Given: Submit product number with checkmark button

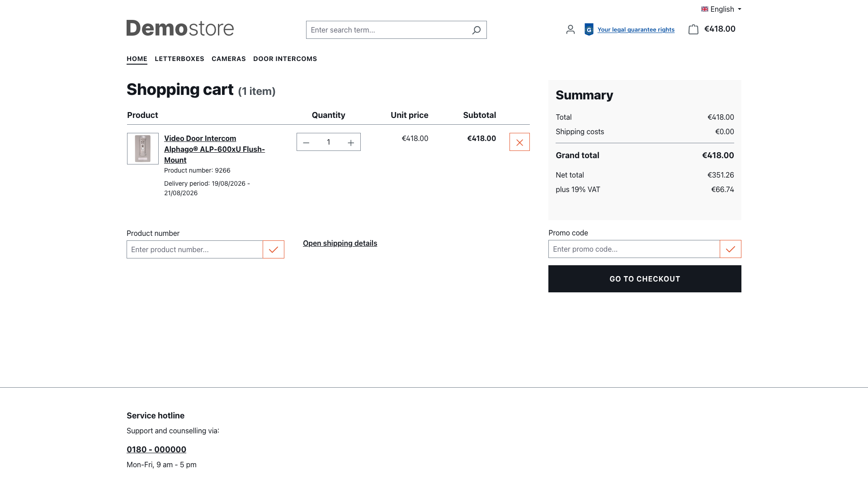Looking at the screenshot, I should 274,249.
